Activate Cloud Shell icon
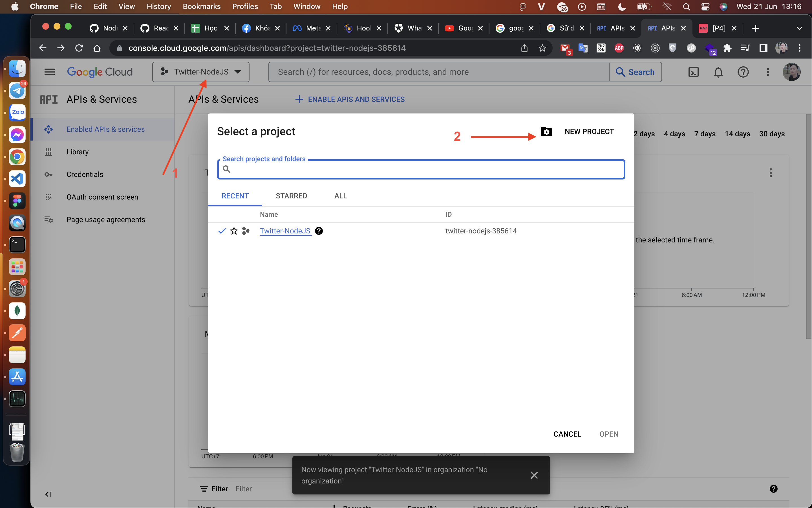 pos(693,72)
